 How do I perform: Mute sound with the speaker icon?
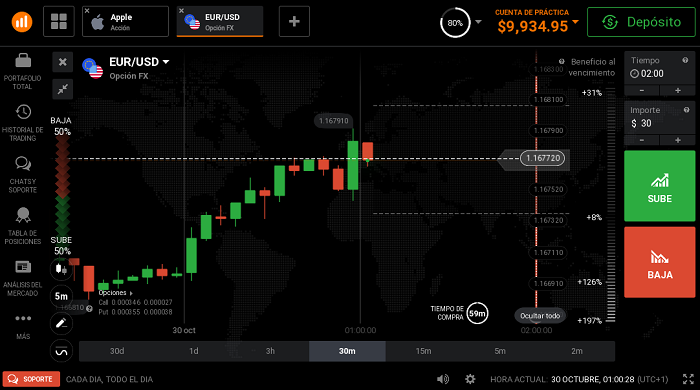click(x=442, y=379)
